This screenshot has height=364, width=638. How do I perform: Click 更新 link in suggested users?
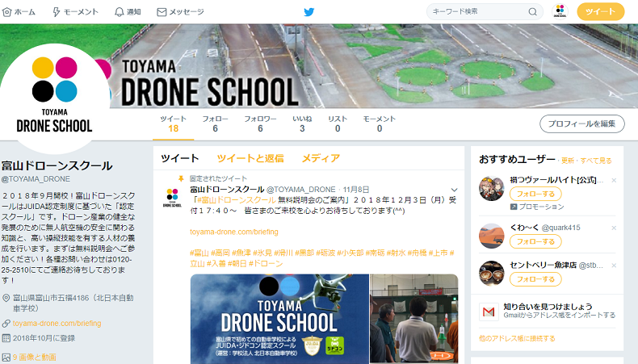pos(568,161)
